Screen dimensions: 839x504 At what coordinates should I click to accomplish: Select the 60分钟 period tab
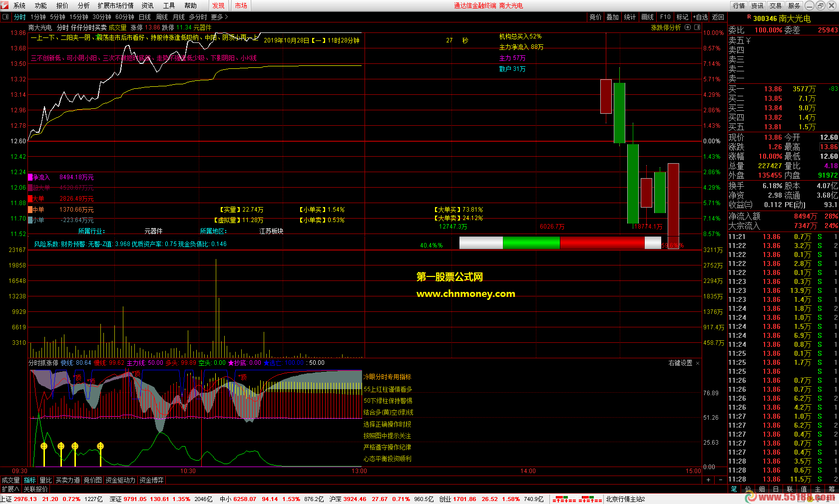point(125,17)
